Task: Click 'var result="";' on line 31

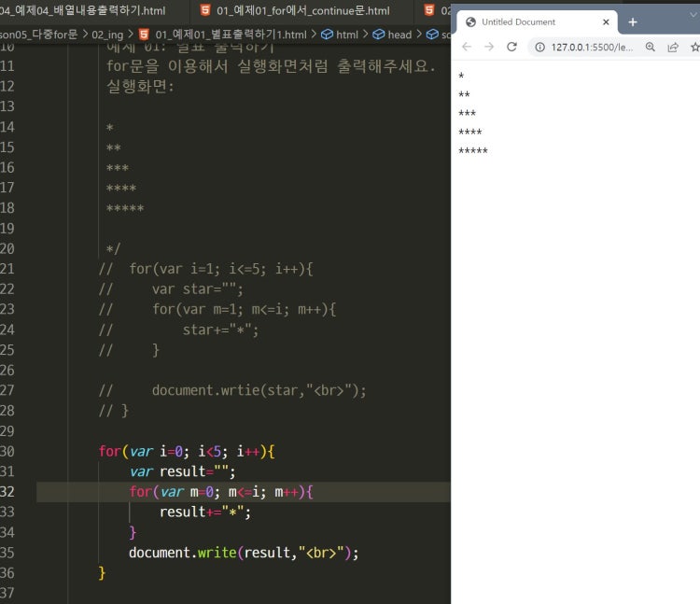Action: [x=182, y=471]
